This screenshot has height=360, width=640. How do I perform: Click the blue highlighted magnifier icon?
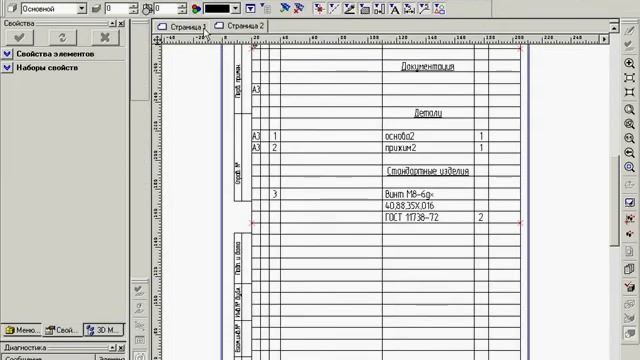click(629, 167)
